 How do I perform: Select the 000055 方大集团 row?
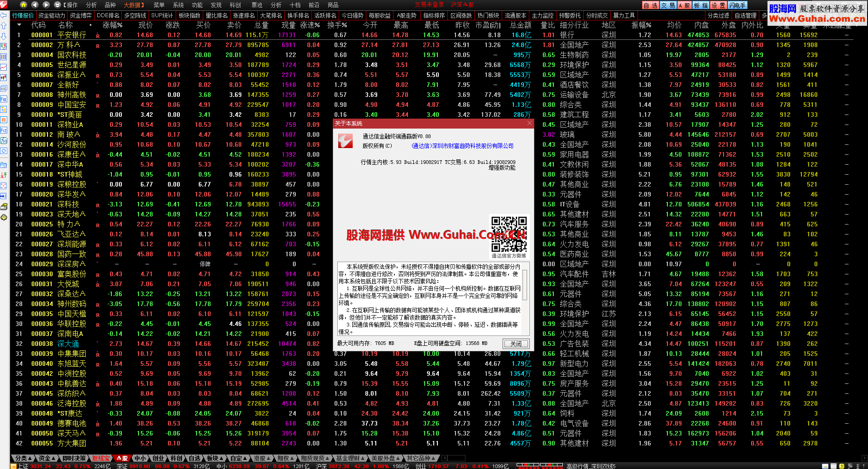432,443
